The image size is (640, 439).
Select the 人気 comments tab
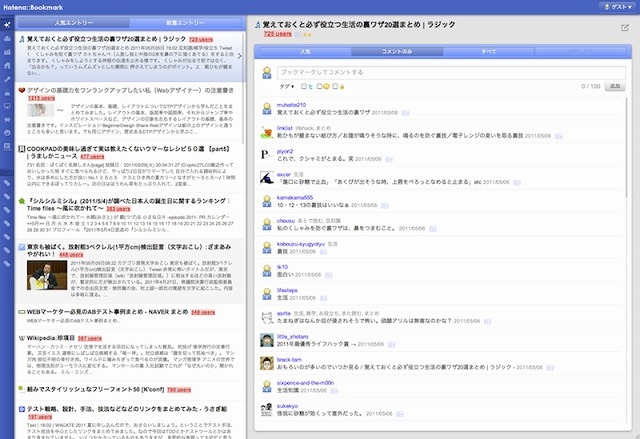tap(305, 52)
